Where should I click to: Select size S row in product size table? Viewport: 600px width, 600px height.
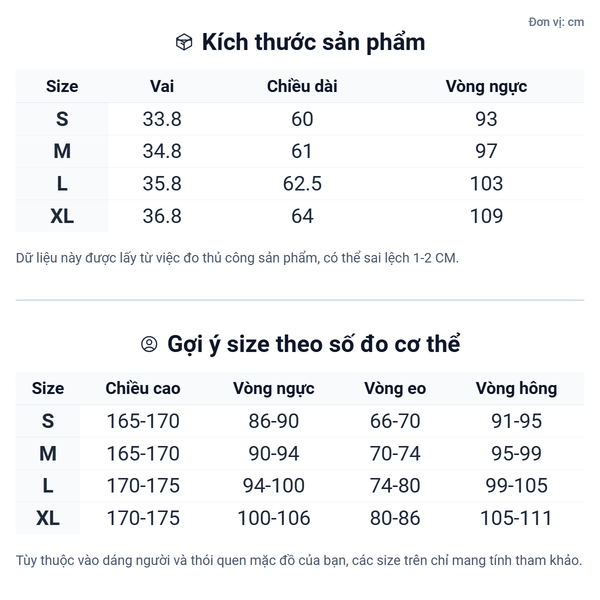pyautogui.click(x=62, y=119)
